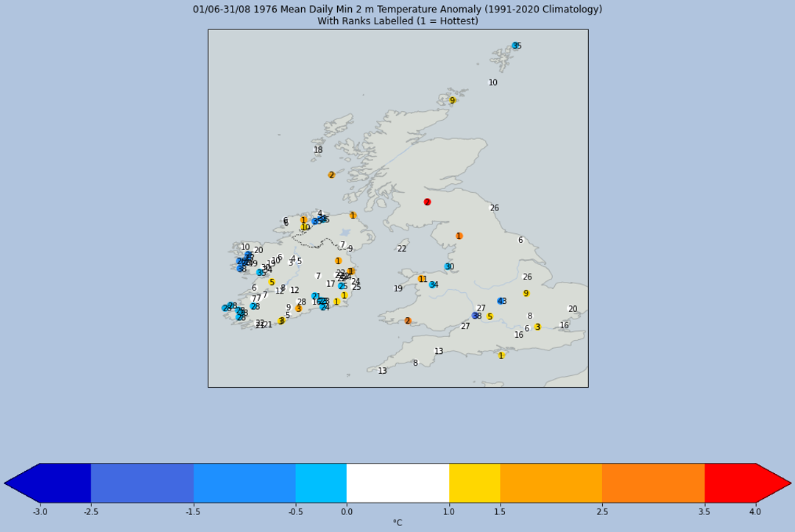Click the "1.0" colorbar tick label

pyautogui.click(x=449, y=511)
